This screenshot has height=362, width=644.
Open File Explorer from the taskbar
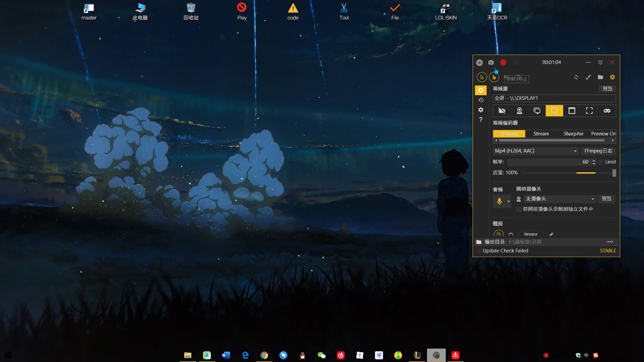tap(188, 355)
